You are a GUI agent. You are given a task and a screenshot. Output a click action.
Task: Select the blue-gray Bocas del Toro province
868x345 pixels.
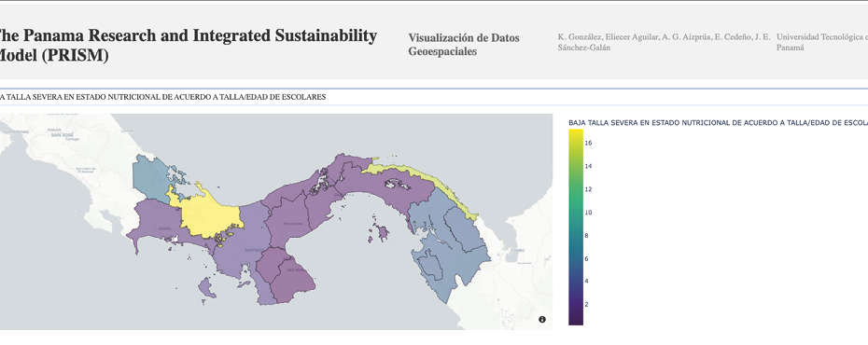[x=152, y=177]
